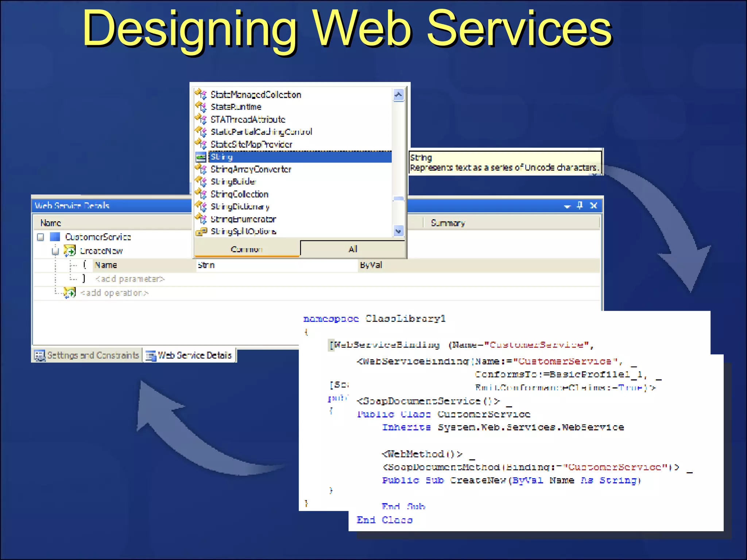Image resolution: width=747 pixels, height=560 pixels.
Task: Select StateManagedCollection class icon in list
Action: click(201, 94)
